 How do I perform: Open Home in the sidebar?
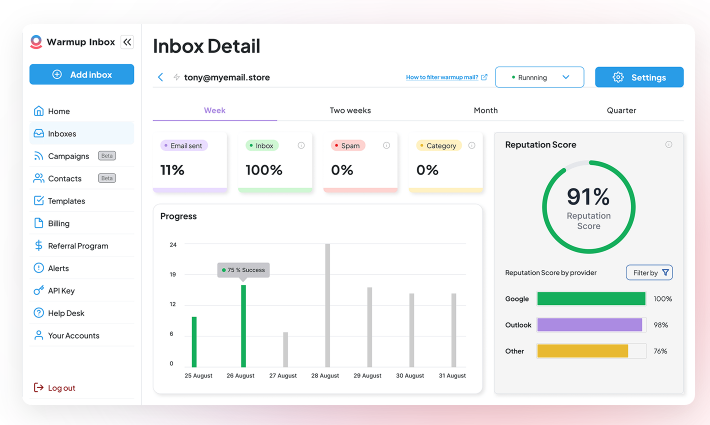(x=82, y=111)
